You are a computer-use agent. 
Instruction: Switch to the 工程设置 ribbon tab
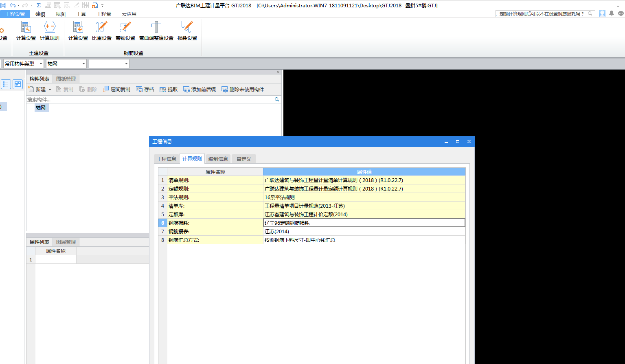tap(15, 14)
